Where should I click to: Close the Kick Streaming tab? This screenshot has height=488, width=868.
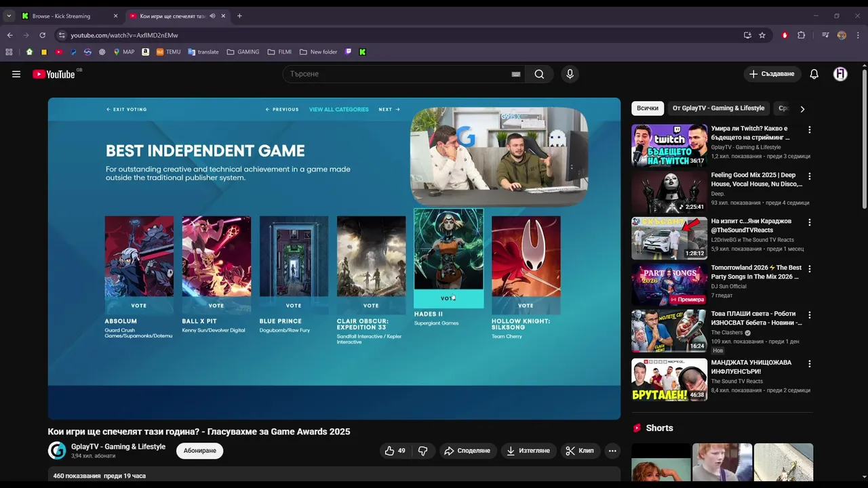point(115,16)
